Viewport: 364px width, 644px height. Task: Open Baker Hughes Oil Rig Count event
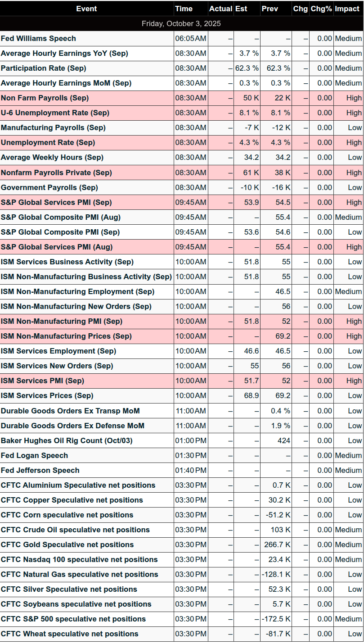(x=67, y=440)
